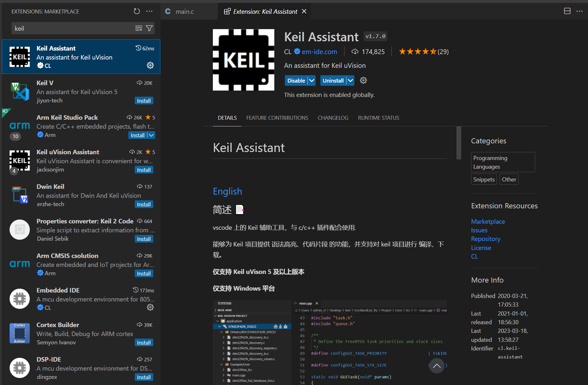Switch to the main.c editor tab
Screen dimensions: 588x385
[x=185, y=12]
